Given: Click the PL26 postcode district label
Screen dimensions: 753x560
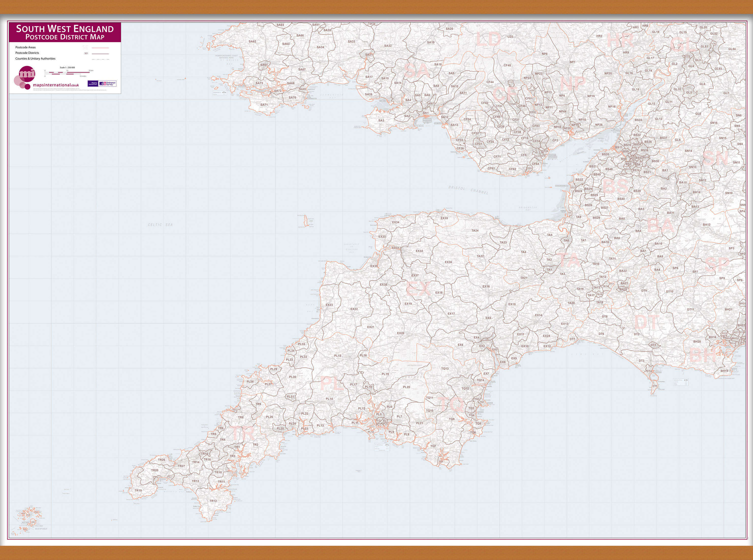Looking at the screenshot, I should coord(269,417).
